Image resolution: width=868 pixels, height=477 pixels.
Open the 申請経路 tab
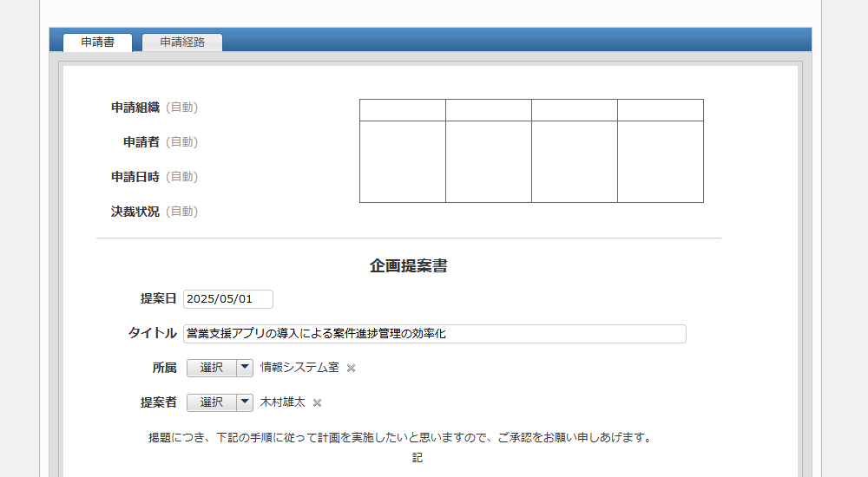(182, 42)
